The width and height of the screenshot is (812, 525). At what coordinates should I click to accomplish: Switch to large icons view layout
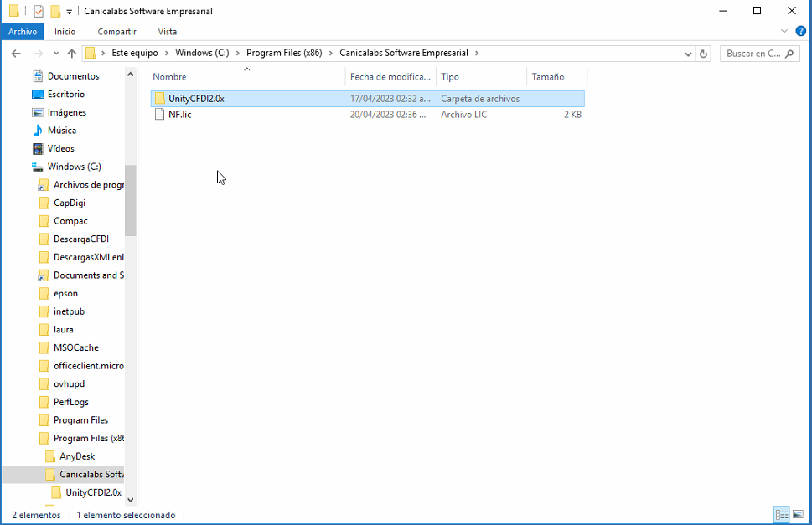point(798,515)
